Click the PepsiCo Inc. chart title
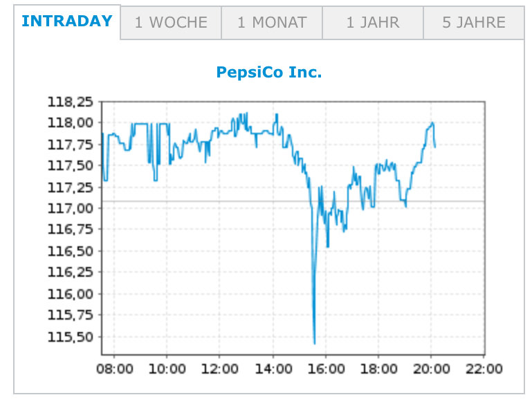The image size is (532, 413). [269, 72]
